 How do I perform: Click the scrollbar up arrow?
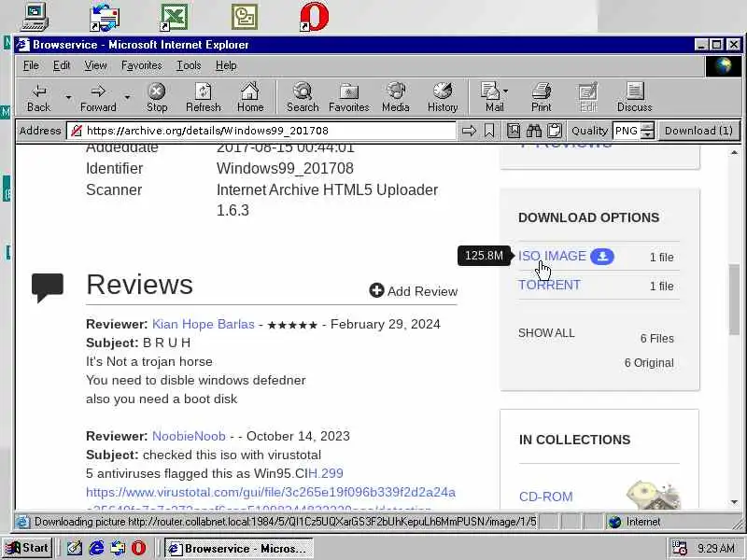[734, 152]
